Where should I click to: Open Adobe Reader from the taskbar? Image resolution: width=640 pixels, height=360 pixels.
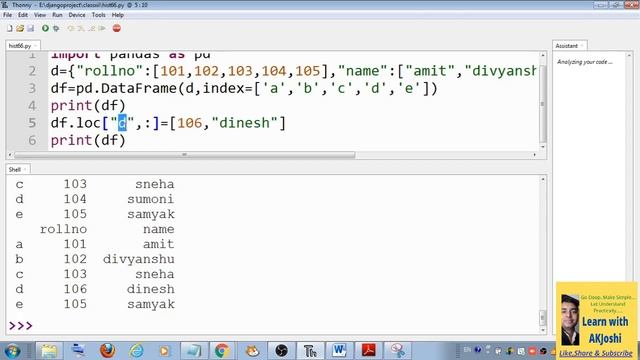pyautogui.click(x=369, y=351)
